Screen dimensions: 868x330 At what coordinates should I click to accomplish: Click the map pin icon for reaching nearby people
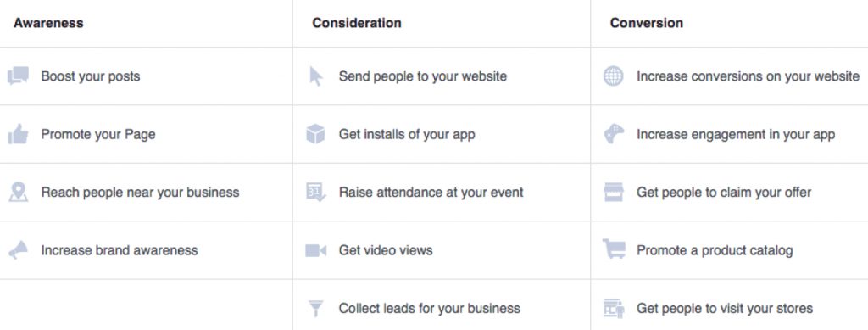click(19, 192)
